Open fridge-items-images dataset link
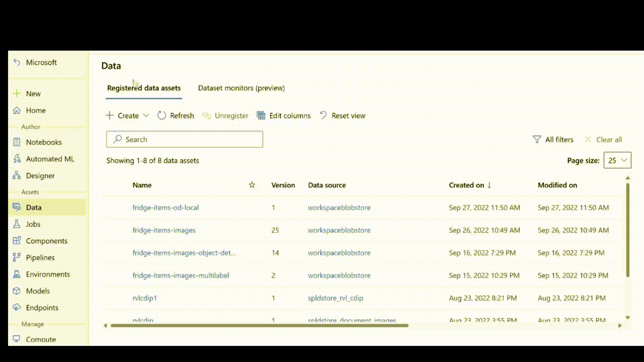 (164, 230)
